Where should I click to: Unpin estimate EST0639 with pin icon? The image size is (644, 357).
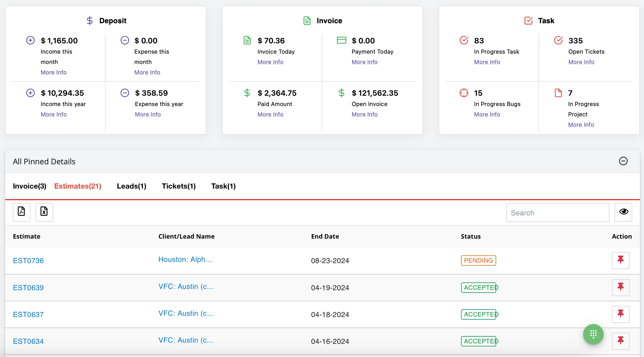point(621,287)
